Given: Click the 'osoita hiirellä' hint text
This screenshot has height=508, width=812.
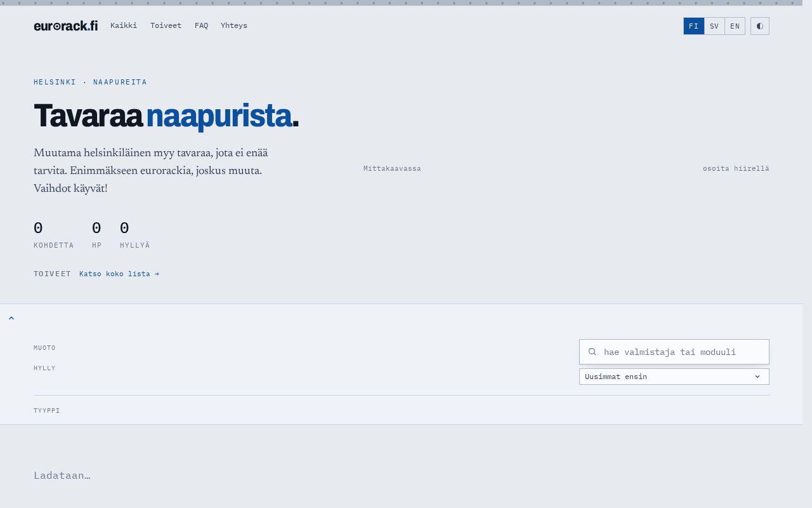Looking at the screenshot, I should [736, 169].
